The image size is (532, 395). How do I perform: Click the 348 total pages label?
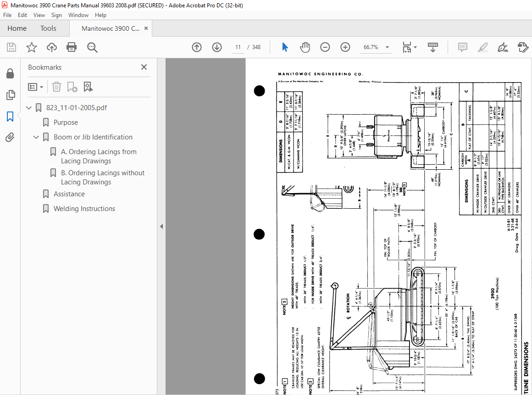(256, 47)
